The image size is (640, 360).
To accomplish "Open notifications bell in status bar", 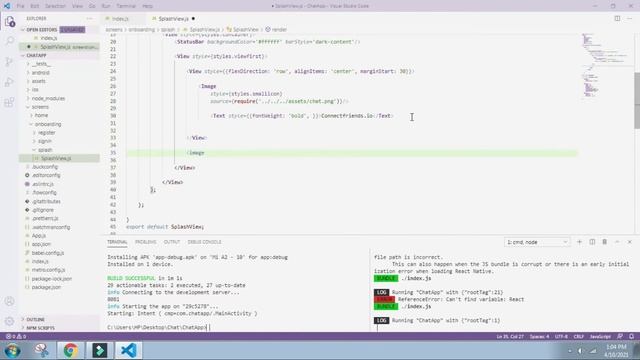I will (x=631, y=336).
